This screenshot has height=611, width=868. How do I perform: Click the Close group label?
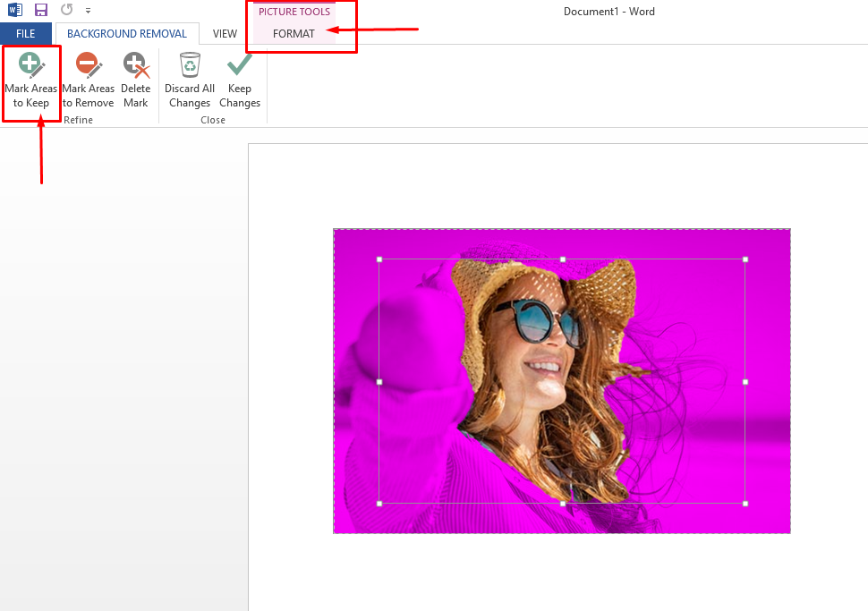point(213,120)
